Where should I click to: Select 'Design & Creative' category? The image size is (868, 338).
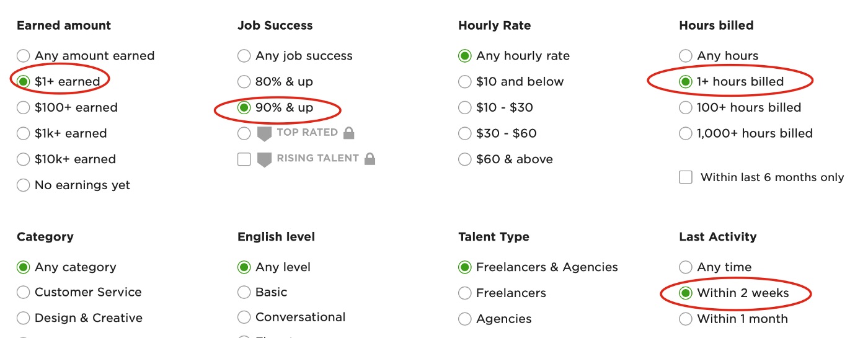(x=24, y=318)
